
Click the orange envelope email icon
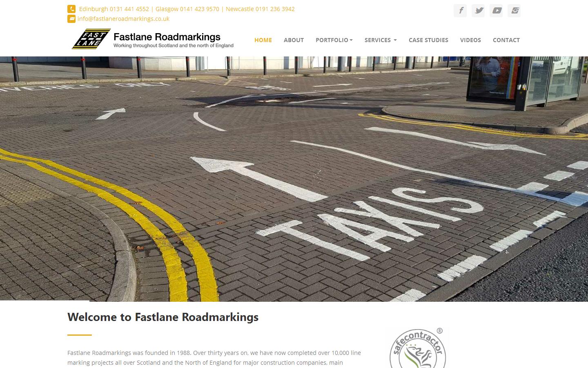coord(71,19)
